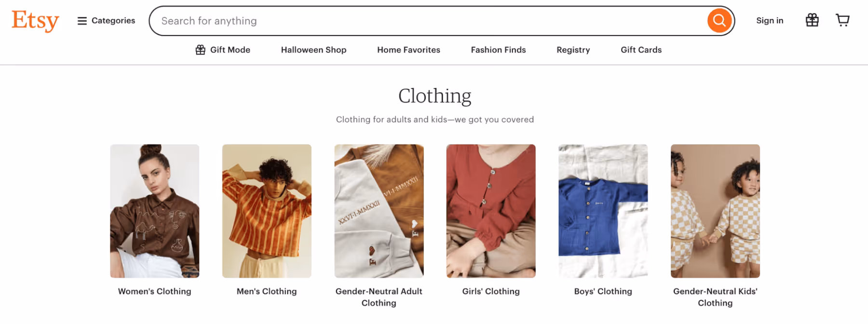The width and height of the screenshot is (868, 324).
Task: Expand the Categories menu
Action: click(106, 21)
